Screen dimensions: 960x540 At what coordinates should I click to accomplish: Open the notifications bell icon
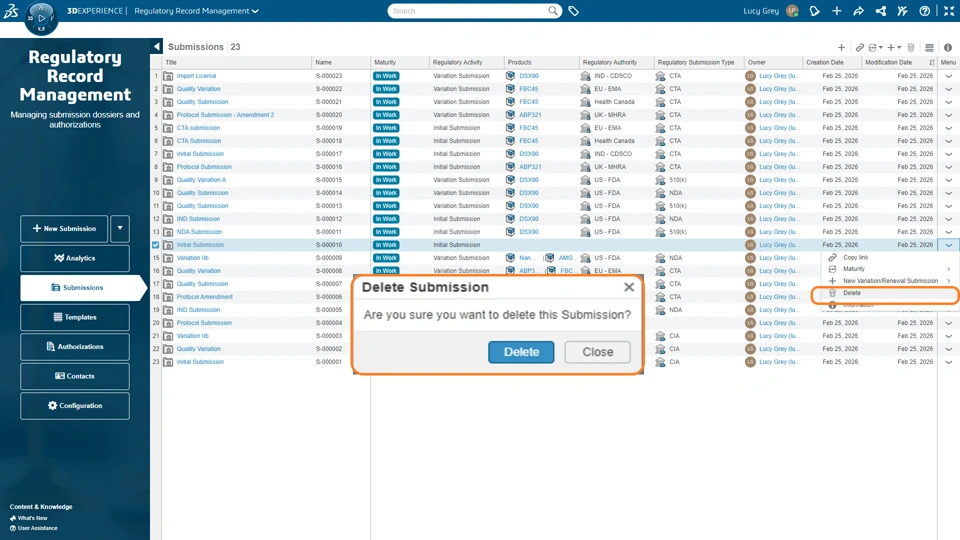point(814,11)
